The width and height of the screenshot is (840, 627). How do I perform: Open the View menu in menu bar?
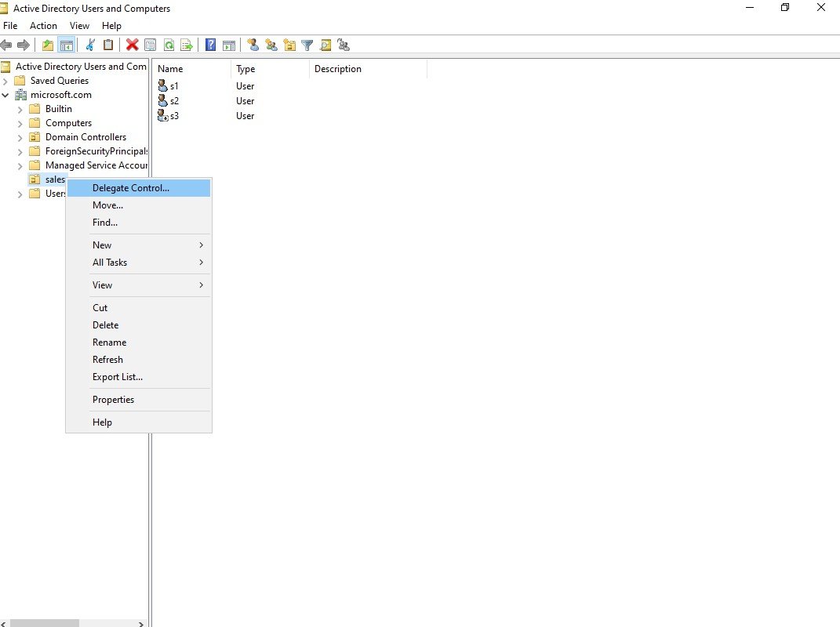pyautogui.click(x=79, y=26)
